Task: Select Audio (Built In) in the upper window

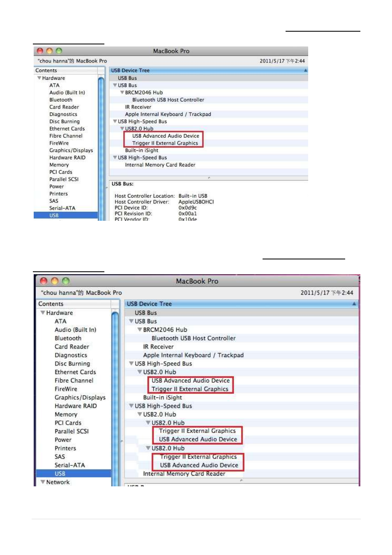Action: click(67, 92)
